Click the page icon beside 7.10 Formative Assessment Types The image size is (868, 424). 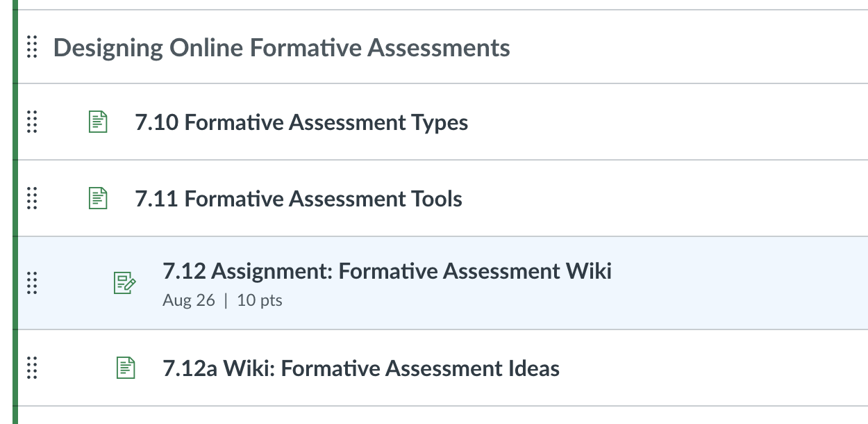tap(99, 122)
